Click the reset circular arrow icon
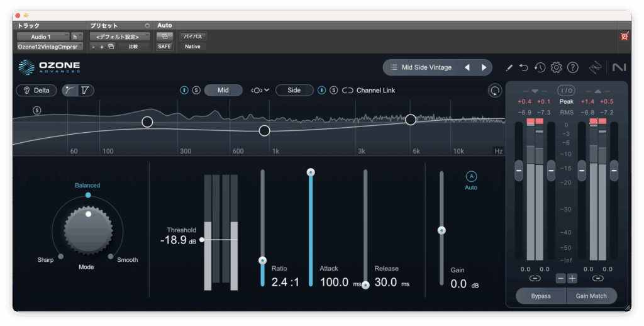Screen dimensions: 644x326 pos(495,91)
